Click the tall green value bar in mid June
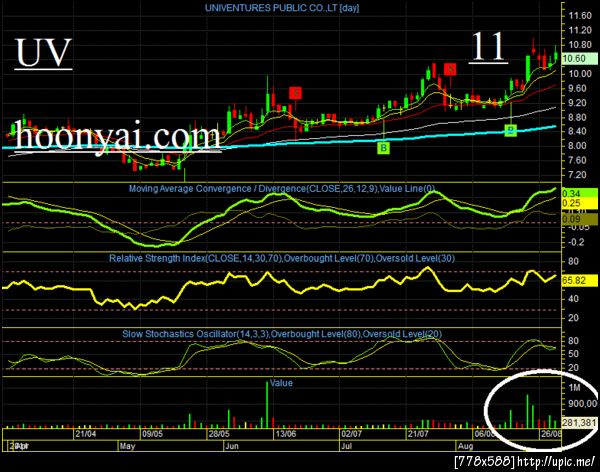600x472 pixels. click(267, 404)
